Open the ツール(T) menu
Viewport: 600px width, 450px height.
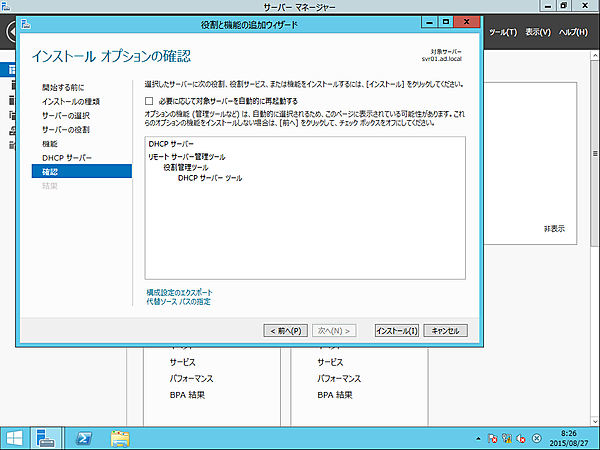(502, 32)
